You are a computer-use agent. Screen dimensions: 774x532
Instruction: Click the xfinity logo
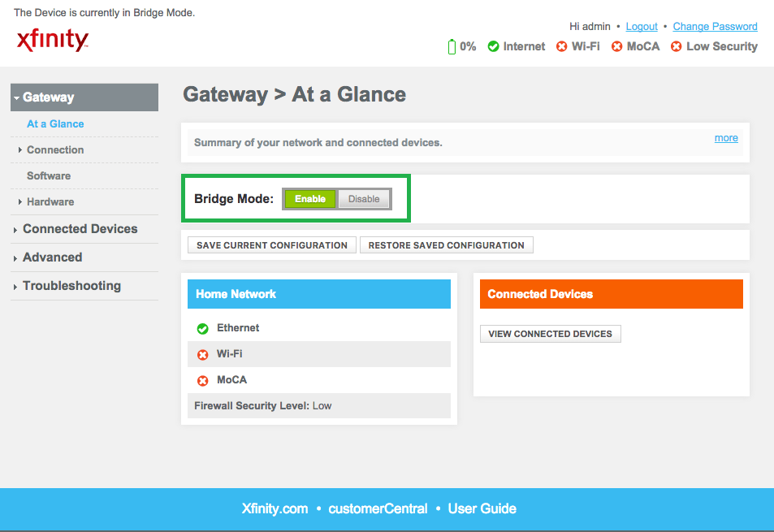pos(53,40)
